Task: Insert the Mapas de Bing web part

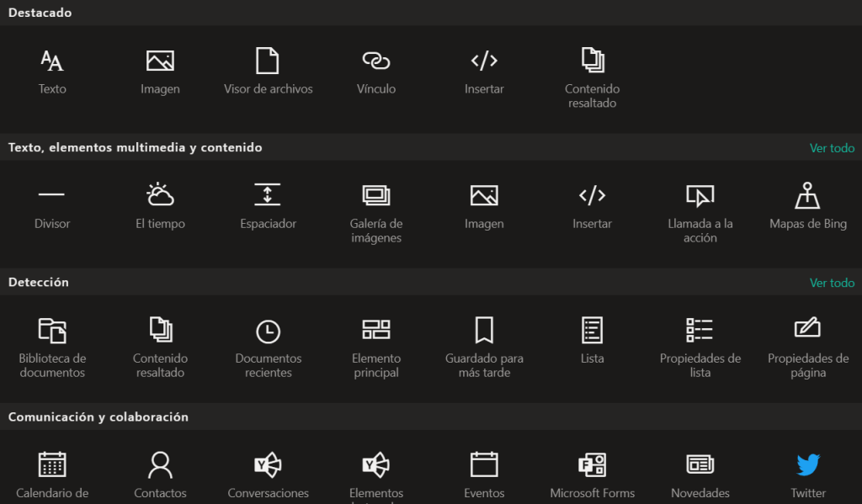Action: 808,196
